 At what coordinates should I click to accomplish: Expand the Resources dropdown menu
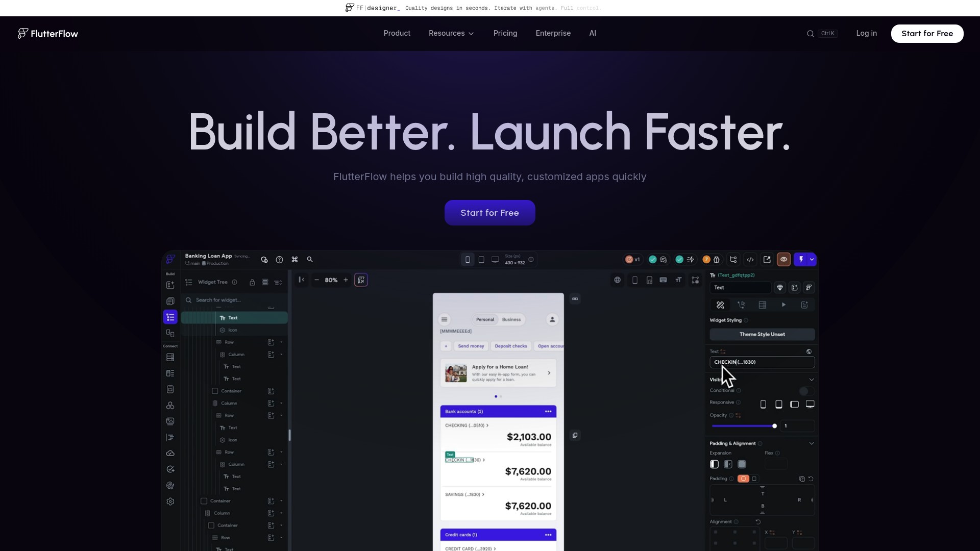coord(451,34)
